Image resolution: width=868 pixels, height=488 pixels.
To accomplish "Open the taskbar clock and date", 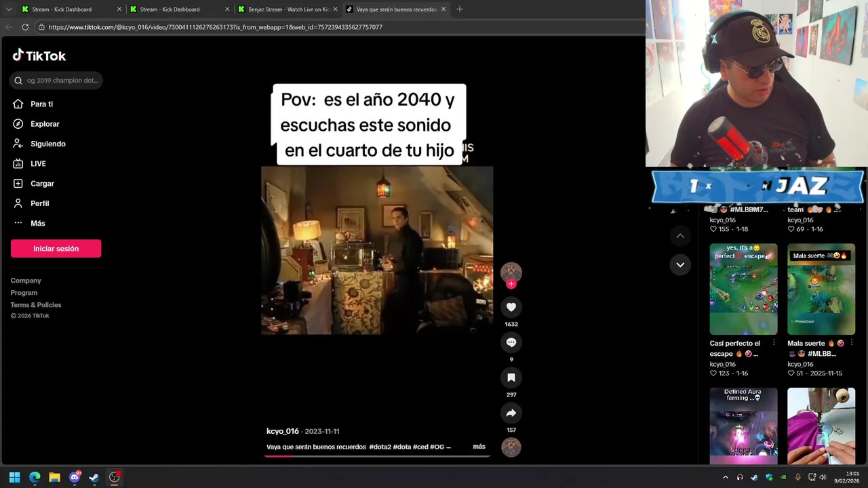I will click(x=847, y=477).
